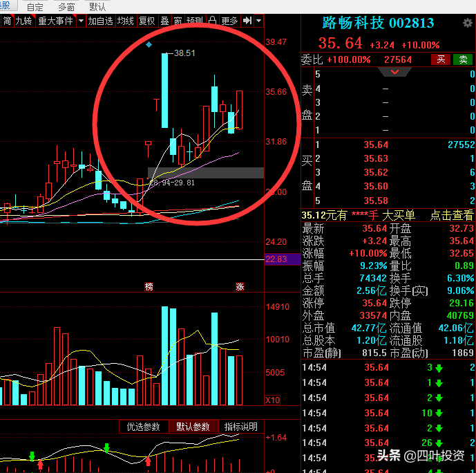Click the lock icon in chart toolbar

(x=213, y=21)
